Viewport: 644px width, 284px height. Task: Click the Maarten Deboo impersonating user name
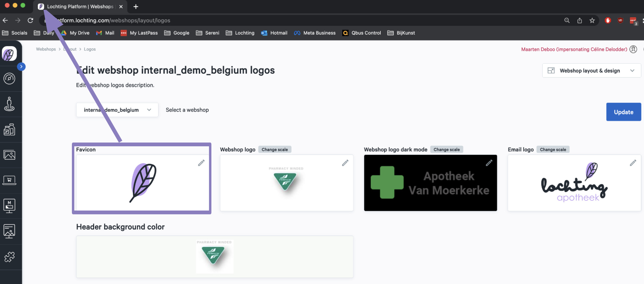click(574, 49)
